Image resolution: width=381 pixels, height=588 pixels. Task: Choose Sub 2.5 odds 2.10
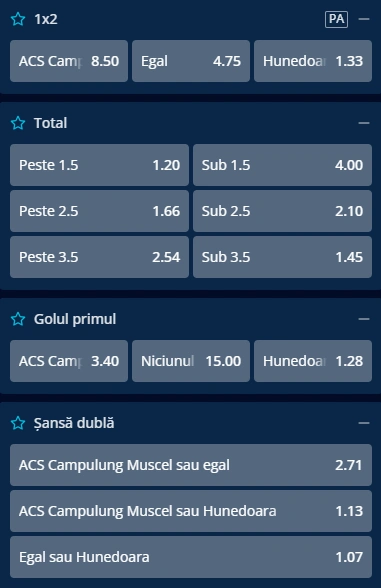[282, 211]
